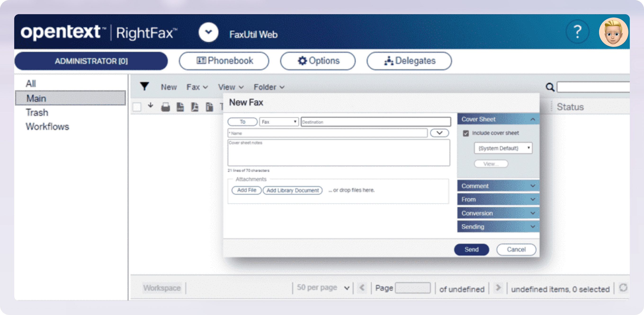Image resolution: width=644 pixels, height=315 pixels.
Task: Toggle the select-all checkbox above the fax list
Action: point(137,107)
